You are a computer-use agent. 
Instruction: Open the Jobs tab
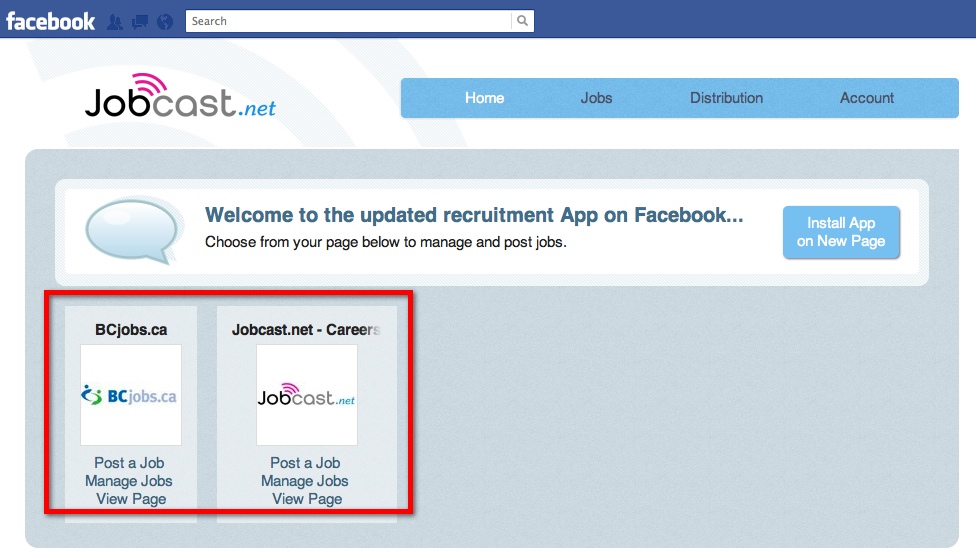click(x=596, y=98)
